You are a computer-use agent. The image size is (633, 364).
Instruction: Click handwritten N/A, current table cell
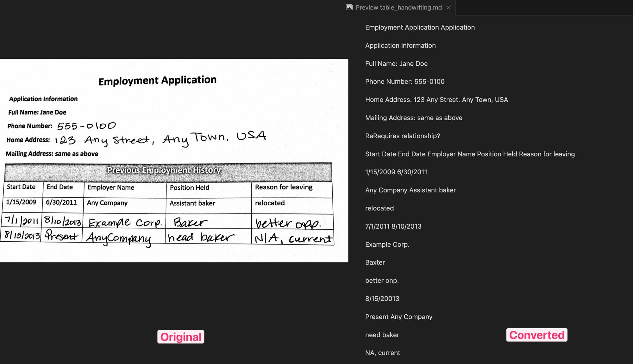293,238
